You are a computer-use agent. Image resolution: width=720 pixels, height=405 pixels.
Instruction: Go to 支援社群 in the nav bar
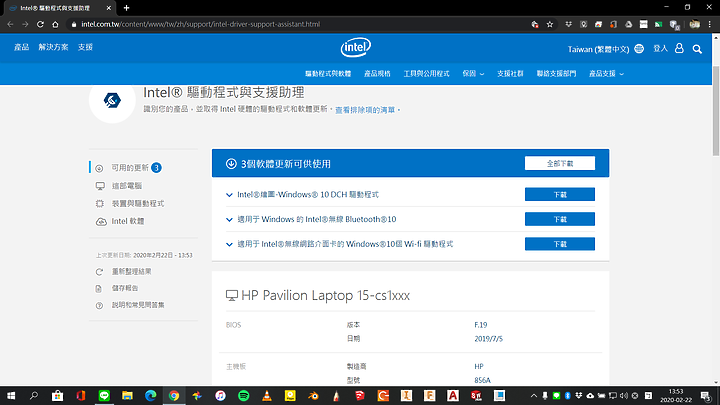(510, 73)
